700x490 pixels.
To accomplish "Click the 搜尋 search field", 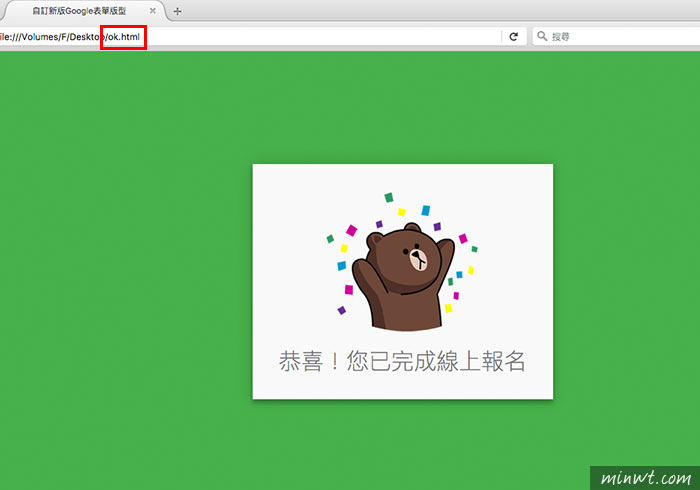I will 616,37.
